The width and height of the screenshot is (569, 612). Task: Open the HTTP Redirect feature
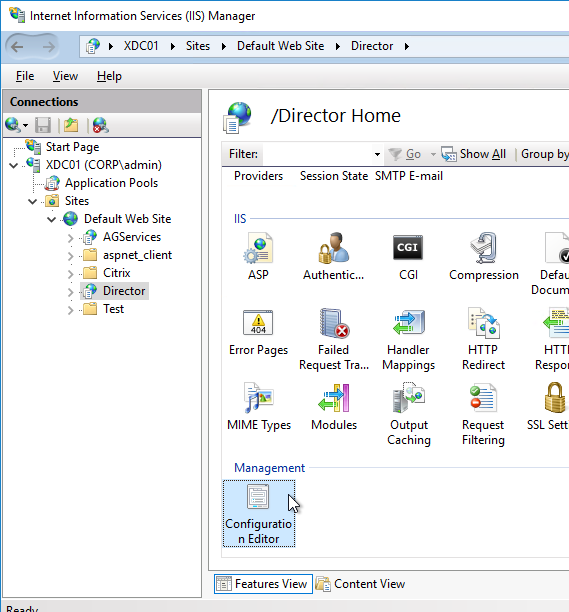click(x=483, y=339)
